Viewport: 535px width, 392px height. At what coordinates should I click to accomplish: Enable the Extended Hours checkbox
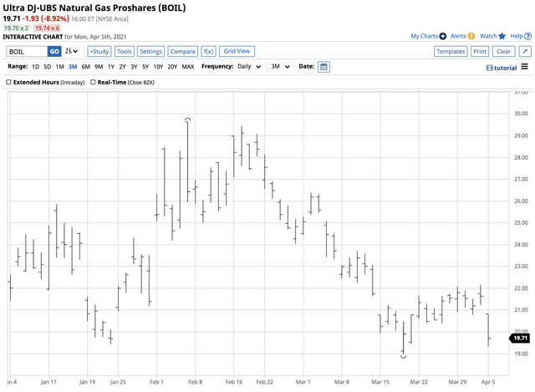tap(9, 82)
